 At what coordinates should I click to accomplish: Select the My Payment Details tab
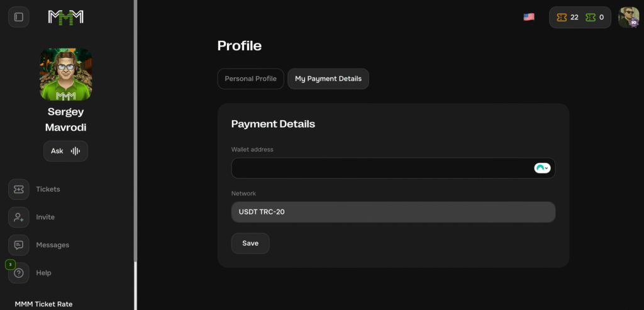pos(328,79)
